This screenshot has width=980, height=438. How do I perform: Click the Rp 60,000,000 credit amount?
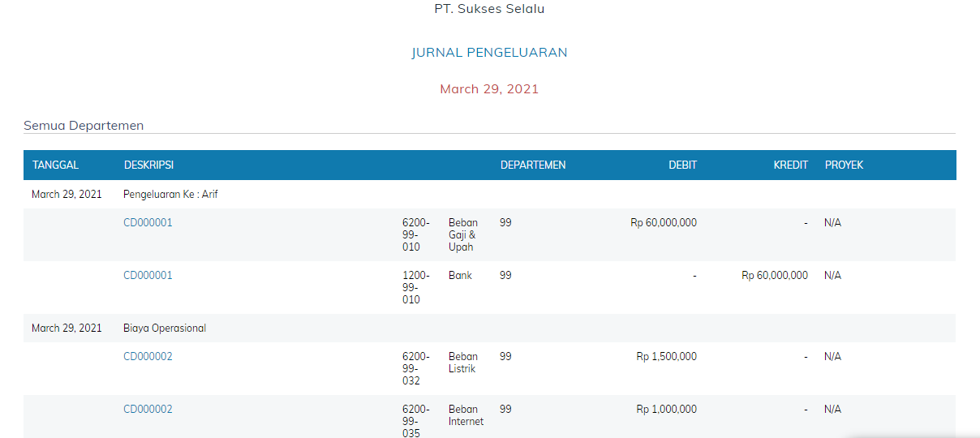point(775,276)
